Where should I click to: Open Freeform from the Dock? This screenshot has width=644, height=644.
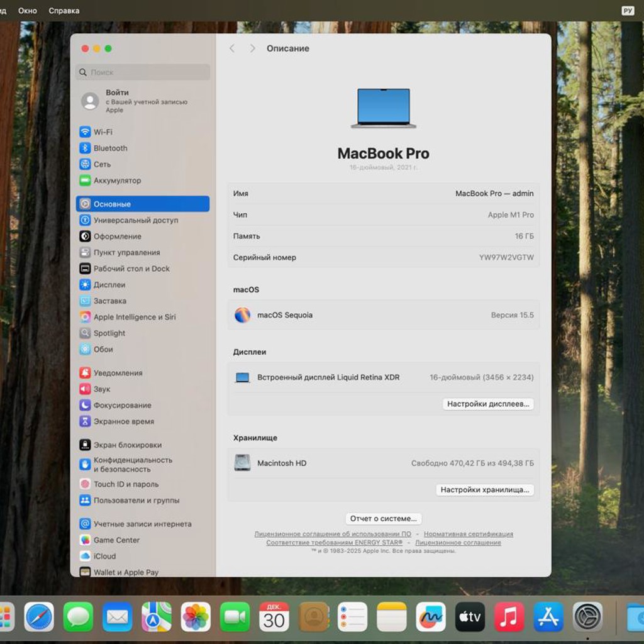(x=431, y=617)
